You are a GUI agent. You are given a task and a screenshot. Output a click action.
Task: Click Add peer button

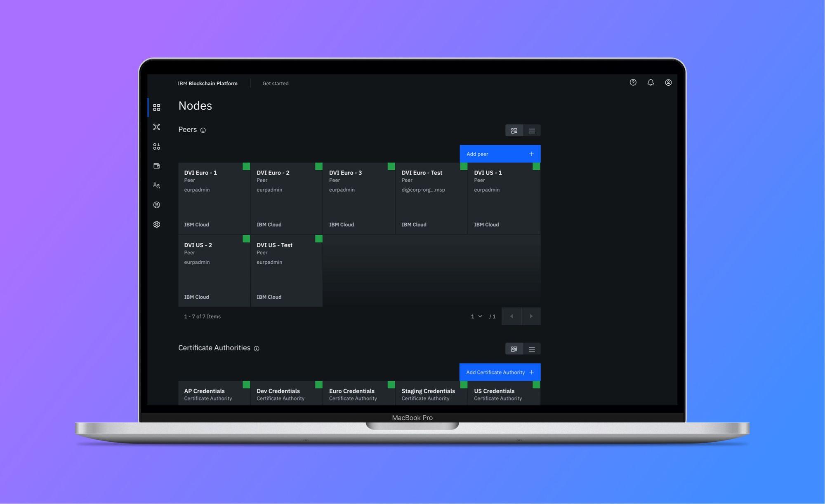(500, 154)
